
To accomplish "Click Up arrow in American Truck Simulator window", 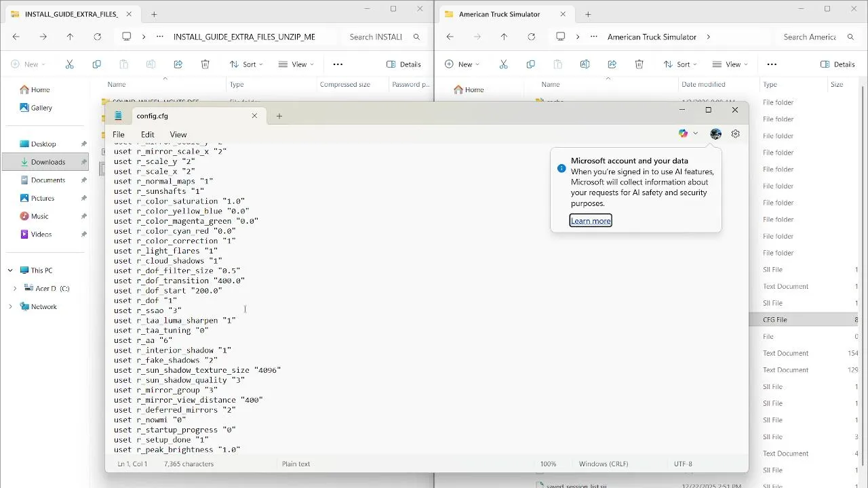I will (x=504, y=37).
